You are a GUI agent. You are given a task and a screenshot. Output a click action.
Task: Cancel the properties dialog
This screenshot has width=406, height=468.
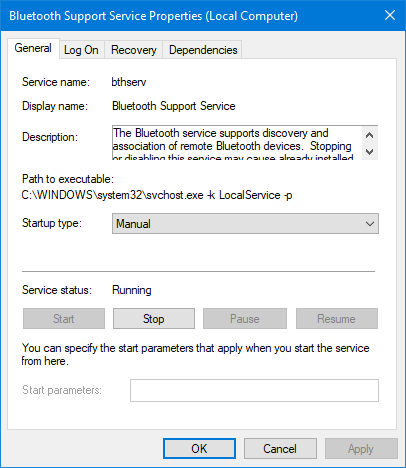pos(280,449)
